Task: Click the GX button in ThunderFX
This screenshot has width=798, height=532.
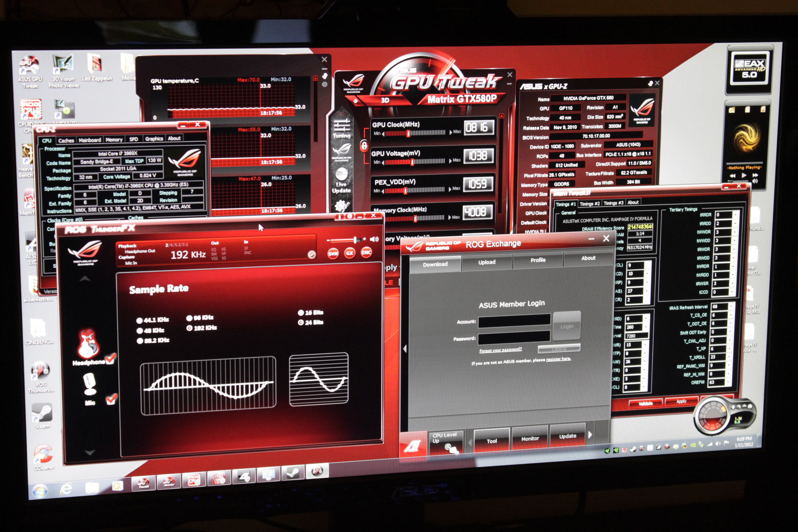Action: point(349,253)
